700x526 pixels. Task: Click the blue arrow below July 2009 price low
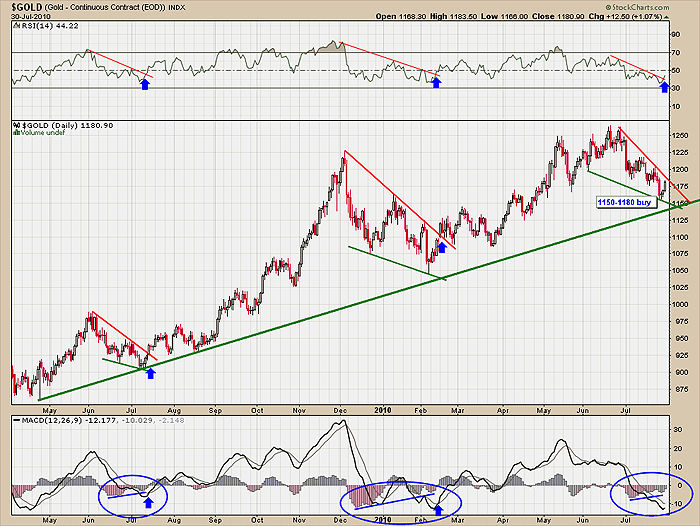coord(151,373)
